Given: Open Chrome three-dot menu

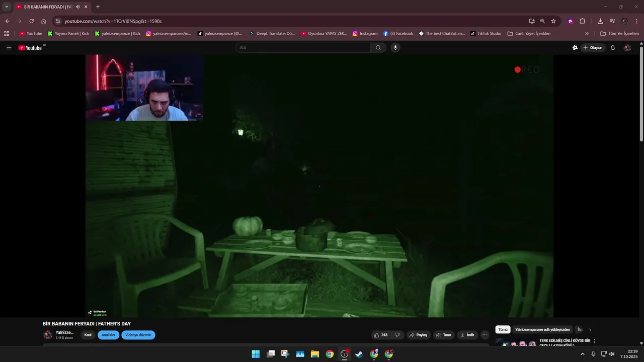Looking at the screenshot, I should [x=637, y=21].
